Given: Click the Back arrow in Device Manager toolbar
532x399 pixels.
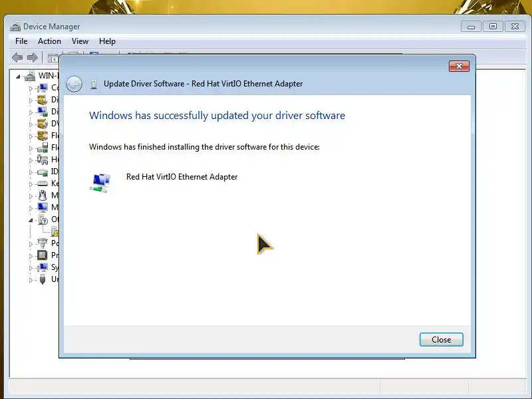Looking at the screenshot, I should tap(17, 58).
